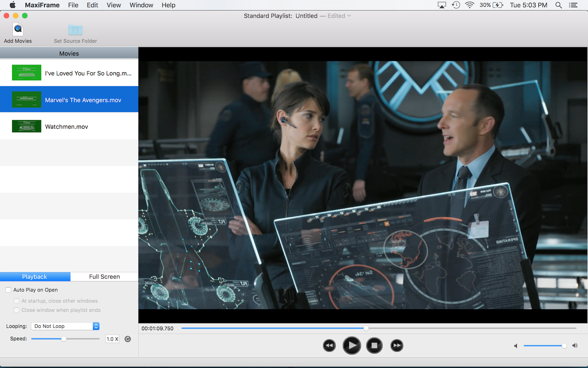The width and height of the screenshot is (588, 368).
Task: Switch to the Full Screen tab
Action: click(104, 276)
